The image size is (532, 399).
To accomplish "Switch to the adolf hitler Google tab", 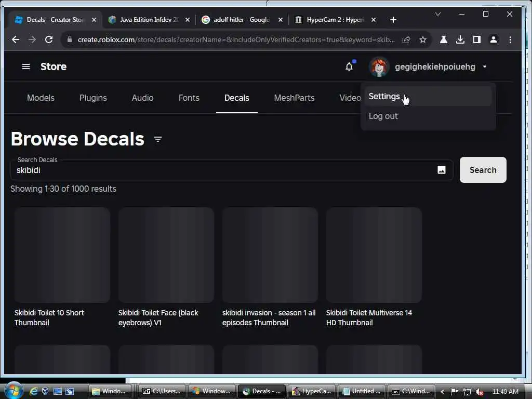I will pos(241,20).
